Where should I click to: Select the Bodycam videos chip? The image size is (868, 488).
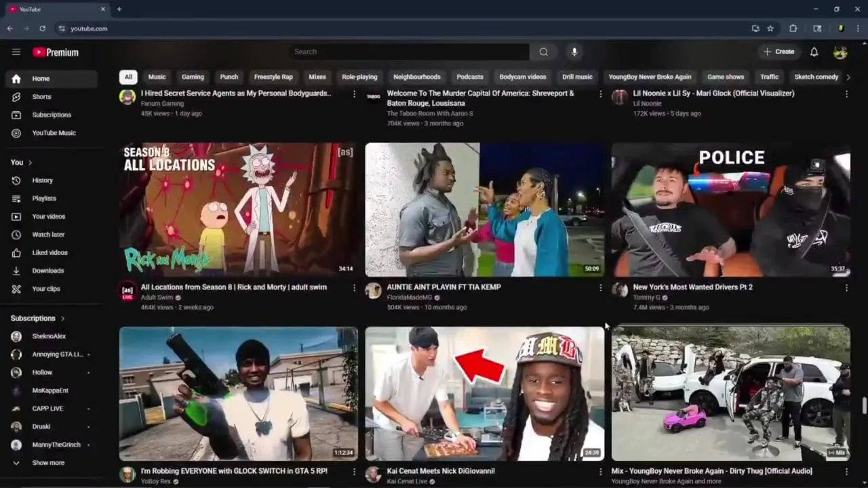(523, 77)
